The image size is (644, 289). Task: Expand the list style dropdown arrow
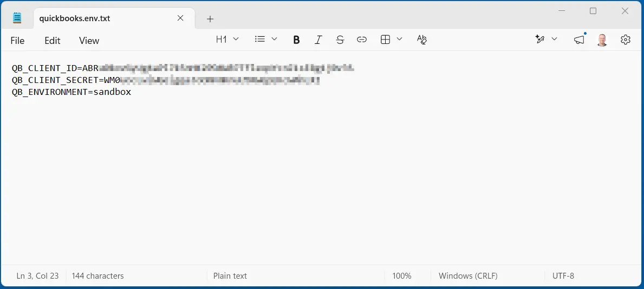coord(275,39)
